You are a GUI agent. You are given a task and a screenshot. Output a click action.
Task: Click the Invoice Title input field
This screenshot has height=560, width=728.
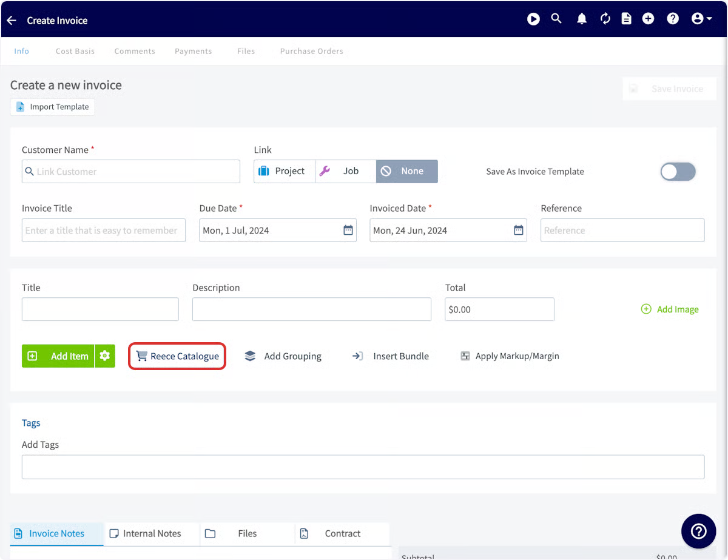click(x=104, y=231)
